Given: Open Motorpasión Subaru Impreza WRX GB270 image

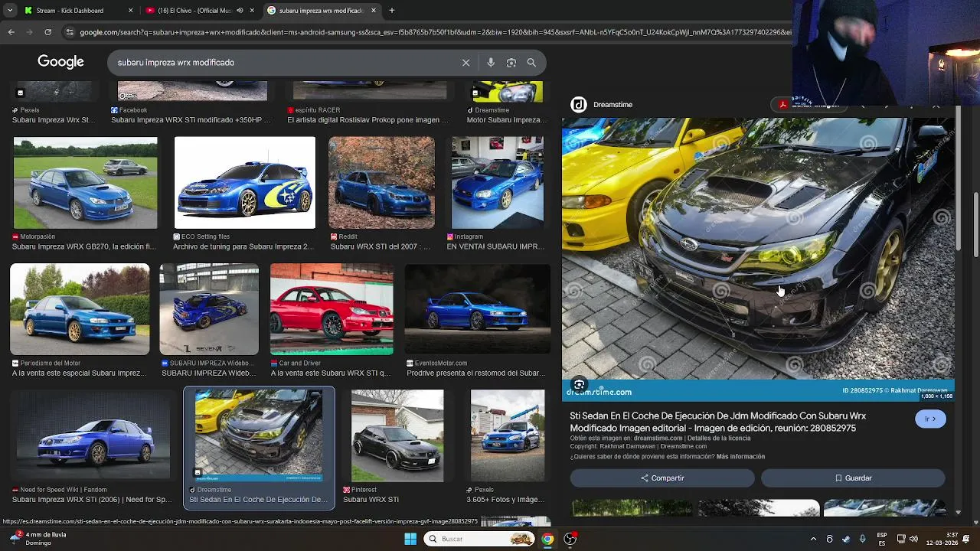Looking at the screenshot, I should tap(85, 183).
